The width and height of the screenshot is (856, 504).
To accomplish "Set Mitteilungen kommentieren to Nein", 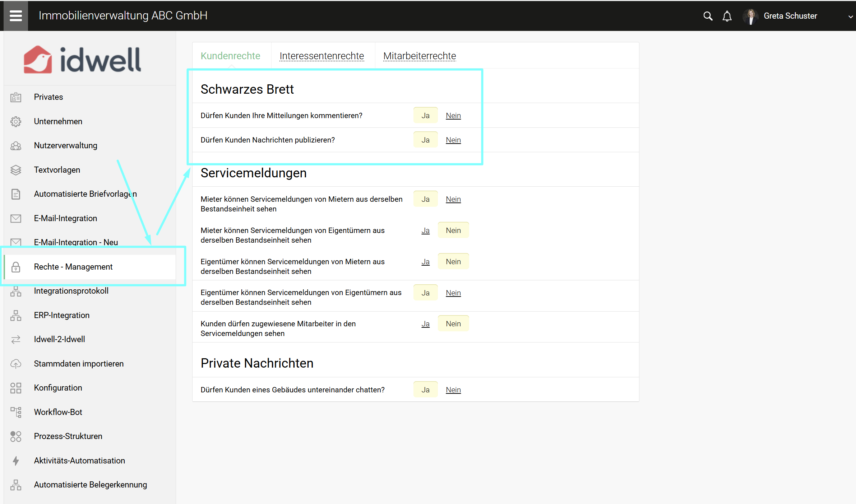I will pyautogui.click(x=453, y=116).
